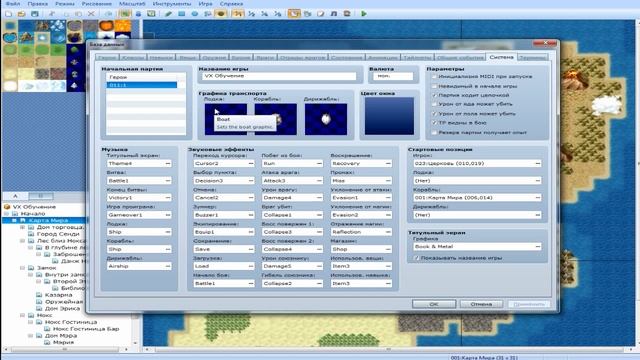Enable 'Резерв партии получает опыт' checkbox

(434, 132)
